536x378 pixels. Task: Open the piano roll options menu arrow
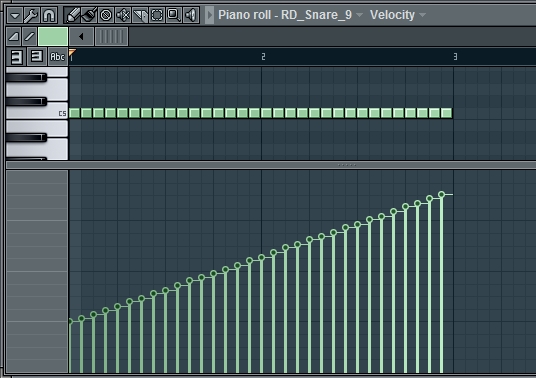(x=15, y=15)
